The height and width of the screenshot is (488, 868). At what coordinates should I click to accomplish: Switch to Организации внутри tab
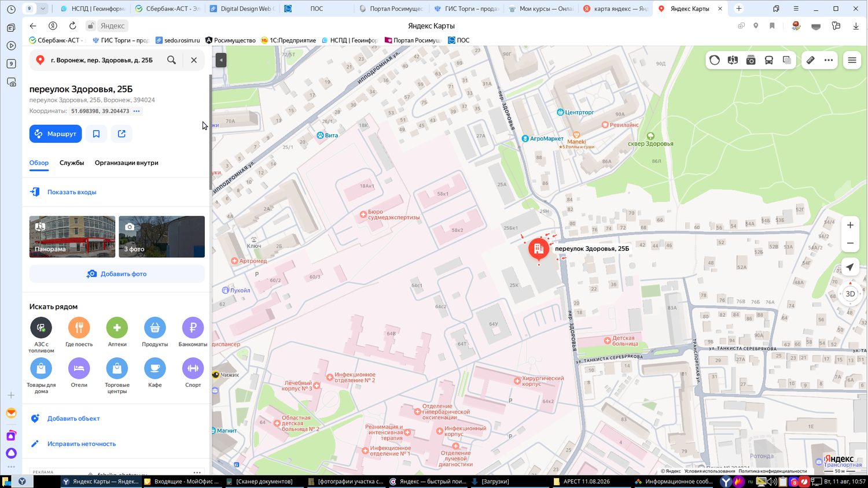pyautogui.click(x=127, y=163)
